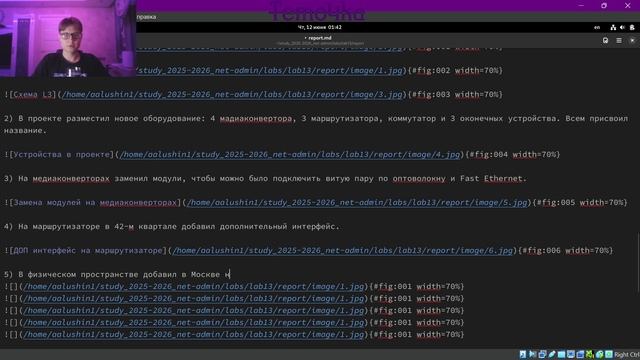Screen dimensions: 640x360
Task: Click the save document icon in editor header
Action: click(605, 40)
